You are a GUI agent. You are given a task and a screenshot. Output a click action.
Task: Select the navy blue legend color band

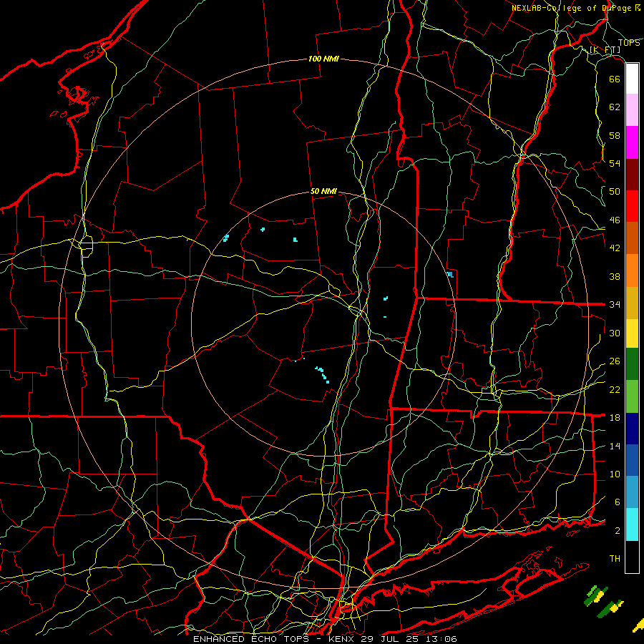click(632, 429)
